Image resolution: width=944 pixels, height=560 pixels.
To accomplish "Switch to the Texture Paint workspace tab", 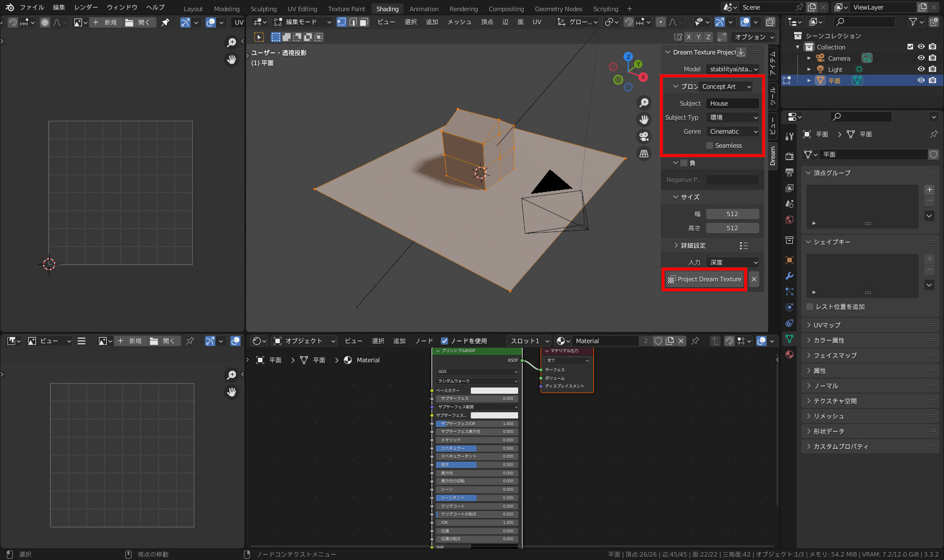I will 346,8.
